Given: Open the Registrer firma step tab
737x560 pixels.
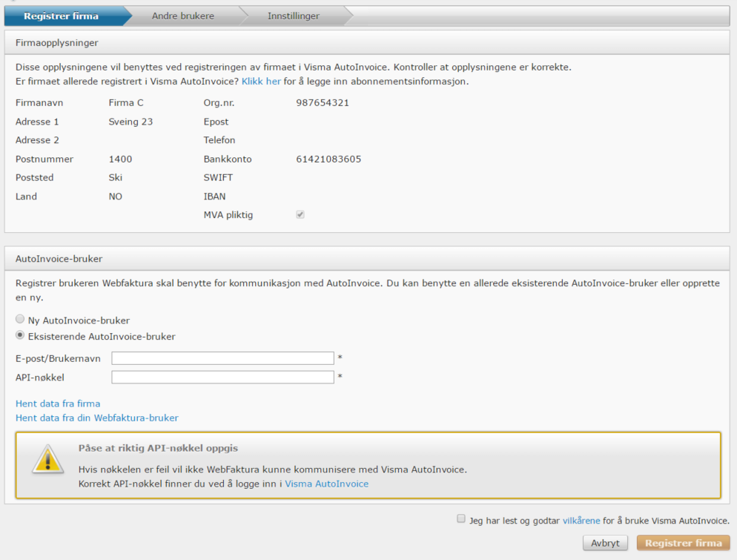Looking at the screenshot, I should (x=61, y=16).
